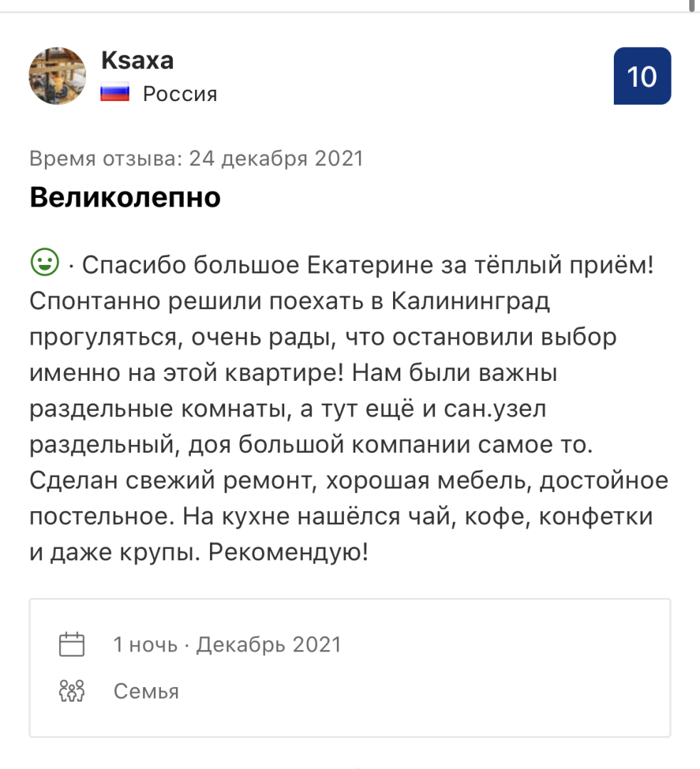The image size is (700, 769).
Task: Click the blue score badge showing 10
Action: pyautogui.click(x=642, y=76)
